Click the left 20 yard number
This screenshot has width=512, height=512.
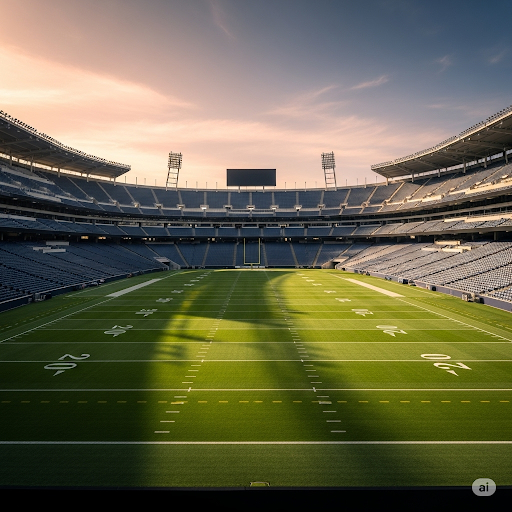[x=67, y=364]
